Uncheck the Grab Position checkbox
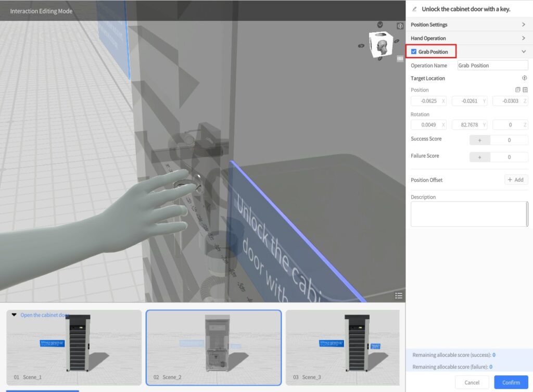This screenshot has width=533, height=392. (x=414, y=52)
